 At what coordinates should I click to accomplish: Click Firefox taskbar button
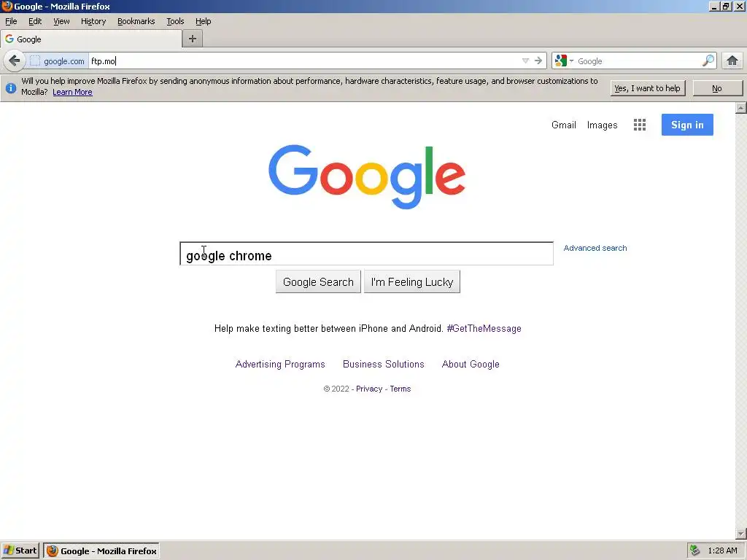(x=101, y=551)
